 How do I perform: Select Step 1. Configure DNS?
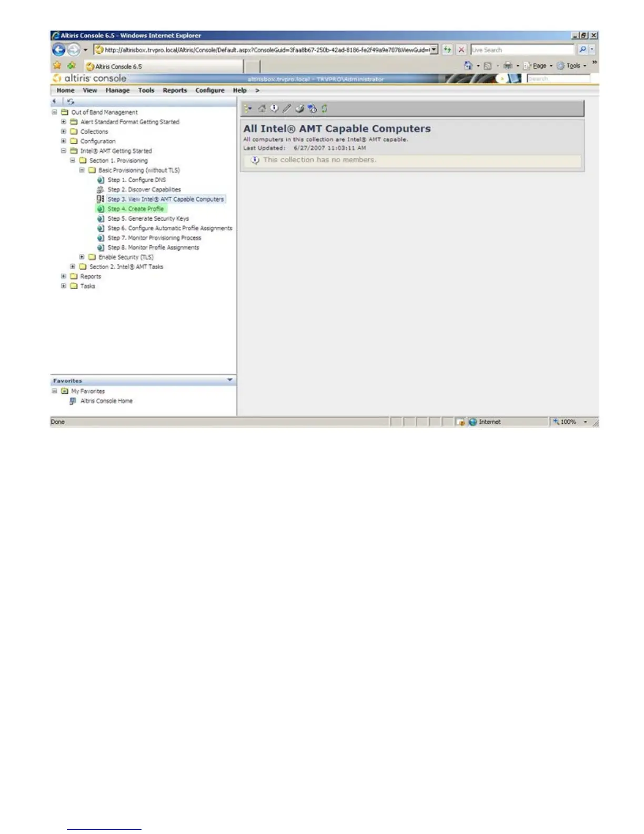coord(137,180)
